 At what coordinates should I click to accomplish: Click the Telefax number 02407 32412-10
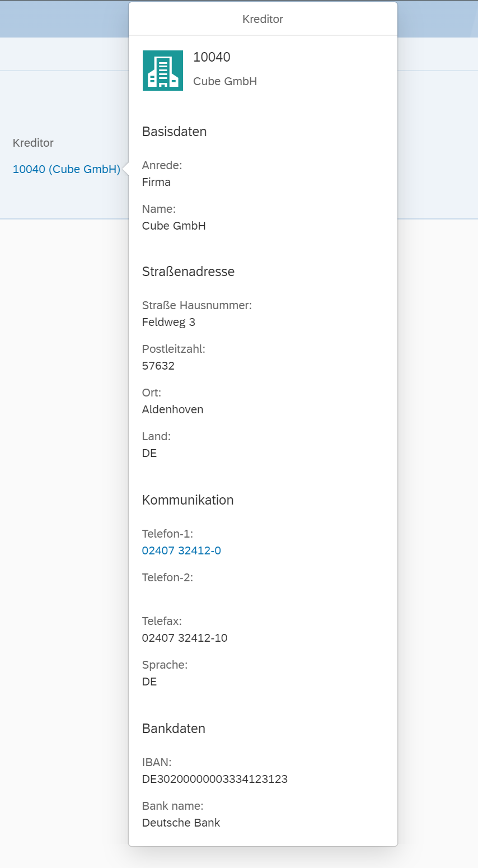click(x=185, y=638)
